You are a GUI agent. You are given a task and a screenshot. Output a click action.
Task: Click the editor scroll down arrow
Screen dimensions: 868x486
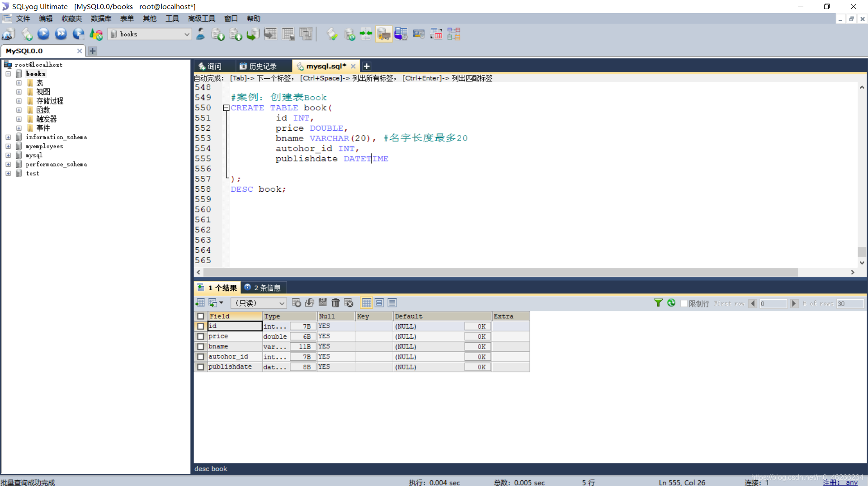(862, 263)
